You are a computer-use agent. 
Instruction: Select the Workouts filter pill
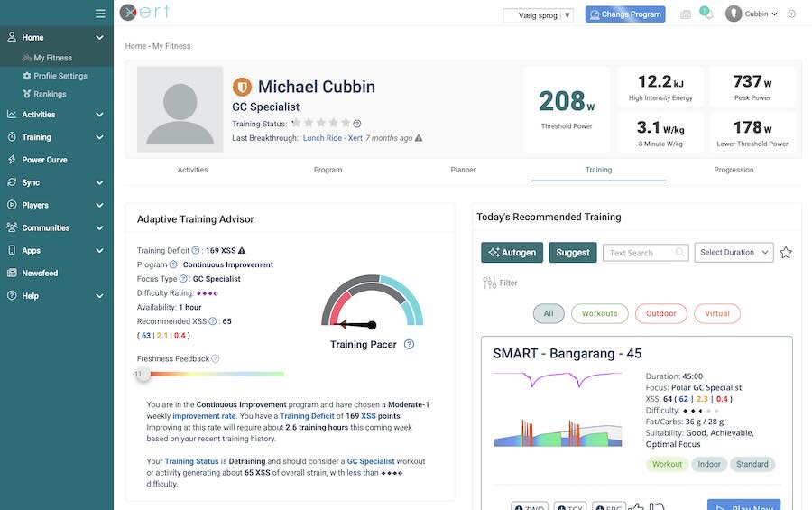point(599,313)
